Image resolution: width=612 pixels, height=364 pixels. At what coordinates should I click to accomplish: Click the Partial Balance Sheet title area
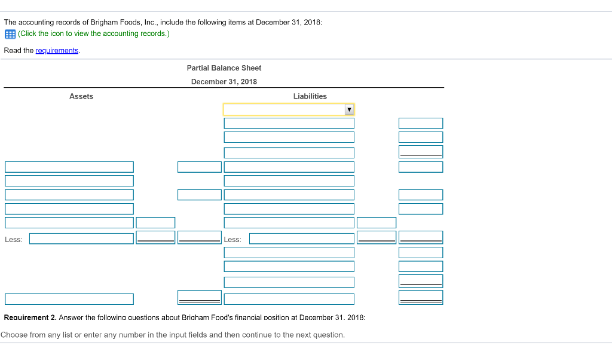[x=224, y=68]
